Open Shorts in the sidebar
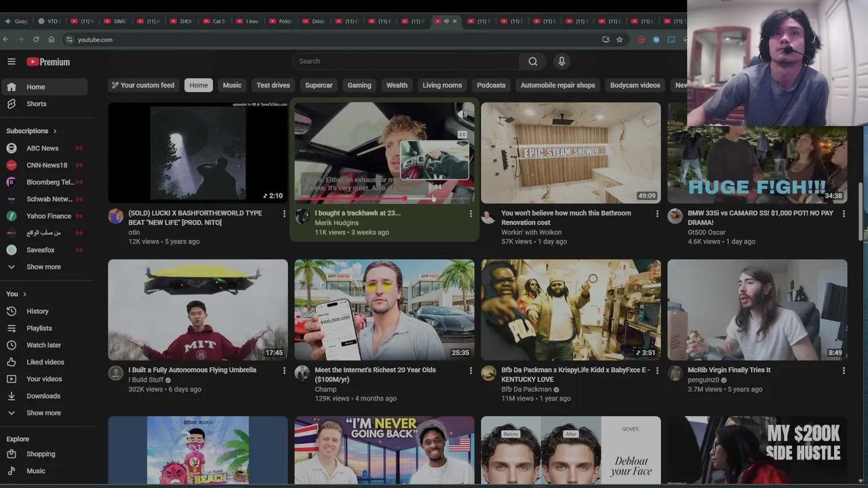Image resolution: width=868 pixels, height=488 pixels. [x=44, y=104]
